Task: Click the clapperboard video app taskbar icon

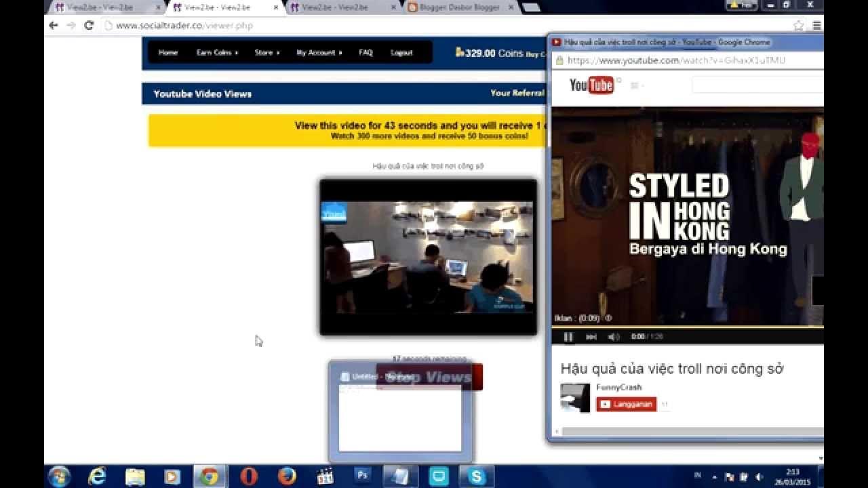Action: (x=325, y=476)
